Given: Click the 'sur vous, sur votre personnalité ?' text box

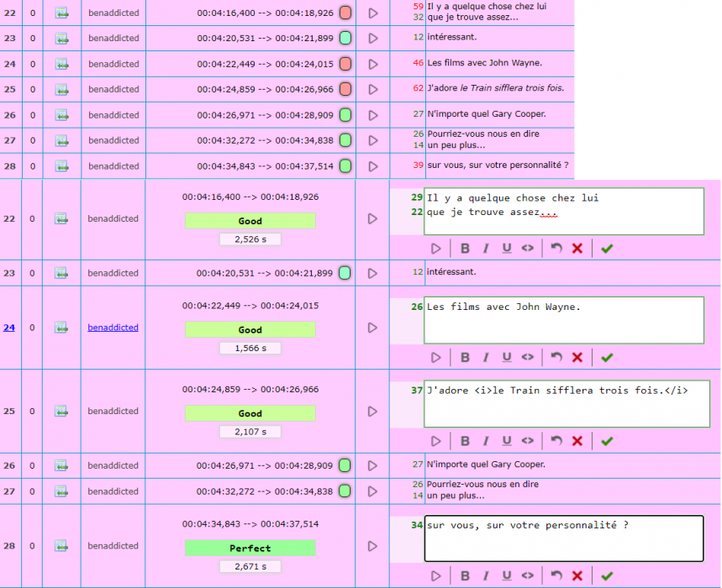Looking at the screenshot, I should pos(563,538).
